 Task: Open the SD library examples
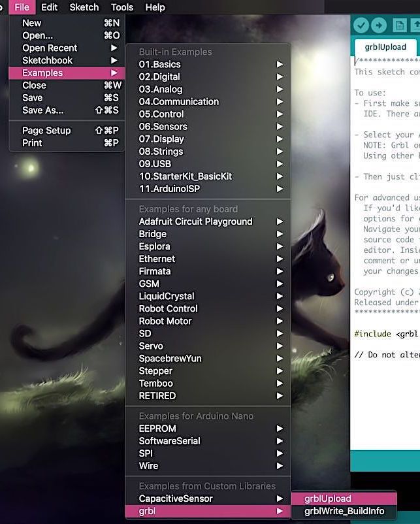coord(208,333)
